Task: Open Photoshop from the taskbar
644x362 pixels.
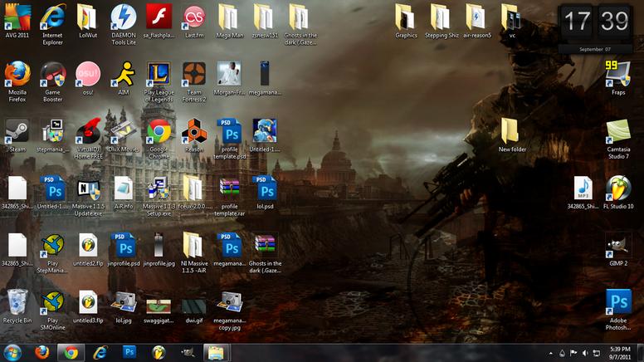Action: tap(129, 352)
